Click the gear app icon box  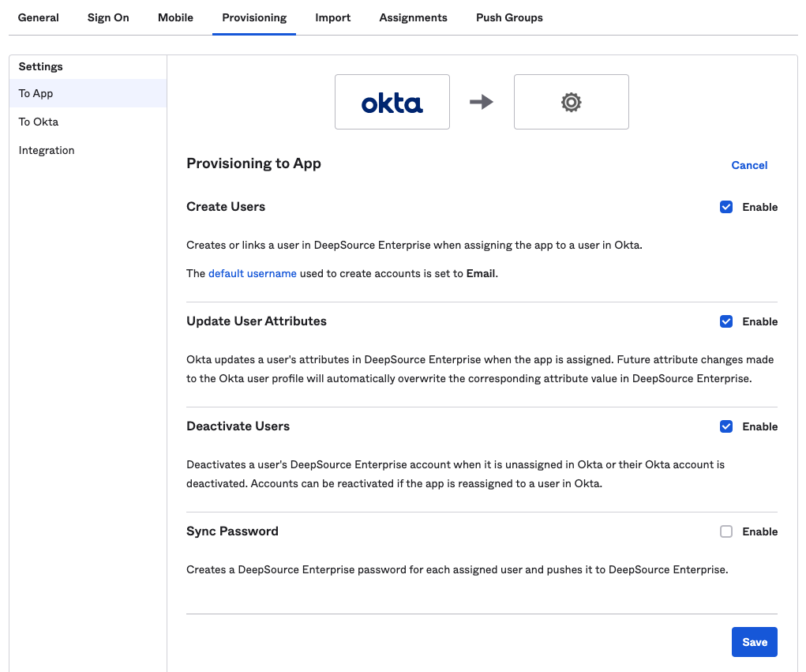(x=571, y=102)
